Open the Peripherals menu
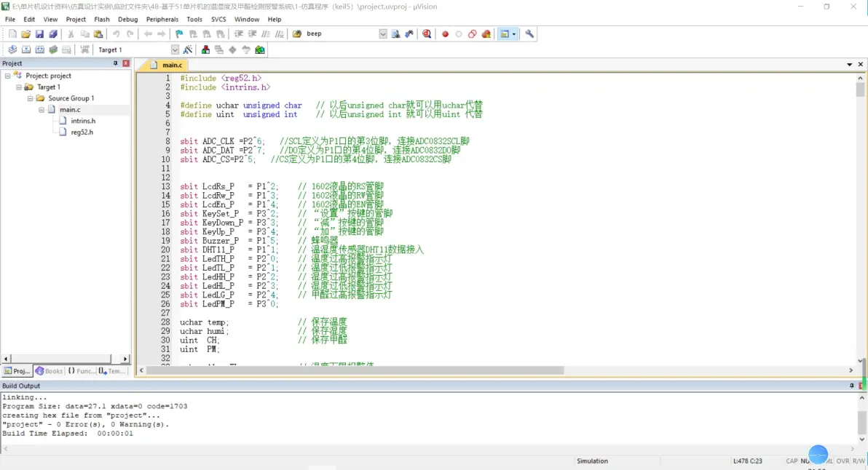This screenshot has height=470, width=868. pos(162,20)
